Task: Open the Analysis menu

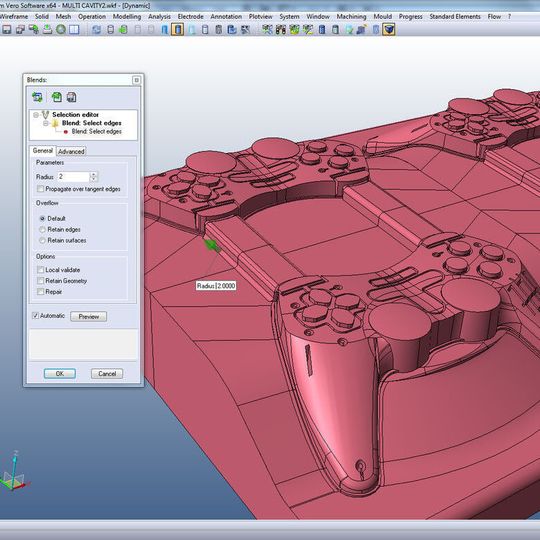Action: [159, 16]
